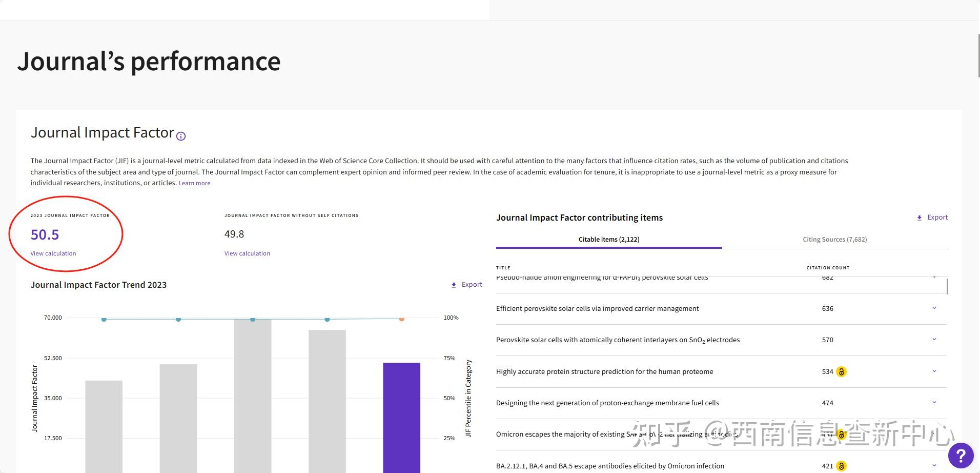Click the contributing items list scrollbar
Viewport: 980px width, 473px height.
pyautogui.click(x=947, y=287)
